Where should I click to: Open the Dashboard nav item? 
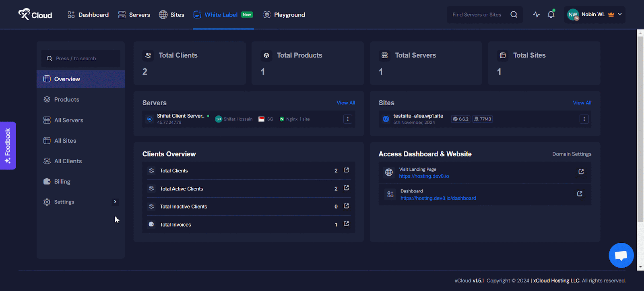pyautogui.click(x=88, y=15)
